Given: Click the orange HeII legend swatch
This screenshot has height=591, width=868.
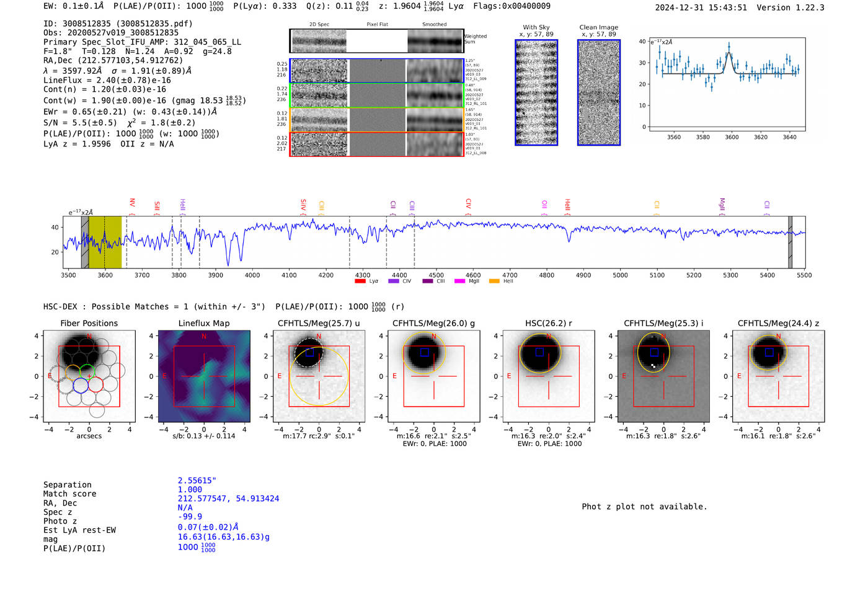Looking at the screenshot, I should tap(494, 282).
